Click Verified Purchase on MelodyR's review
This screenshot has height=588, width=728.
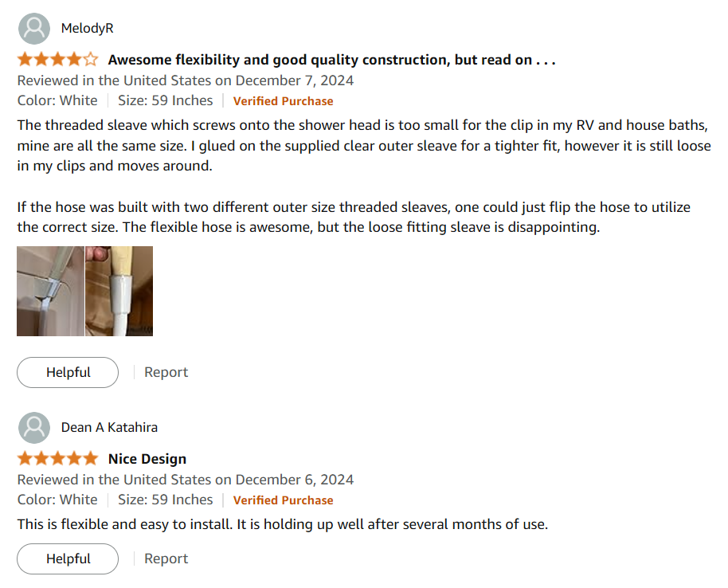pyautogui.click(x=283, y=101)
